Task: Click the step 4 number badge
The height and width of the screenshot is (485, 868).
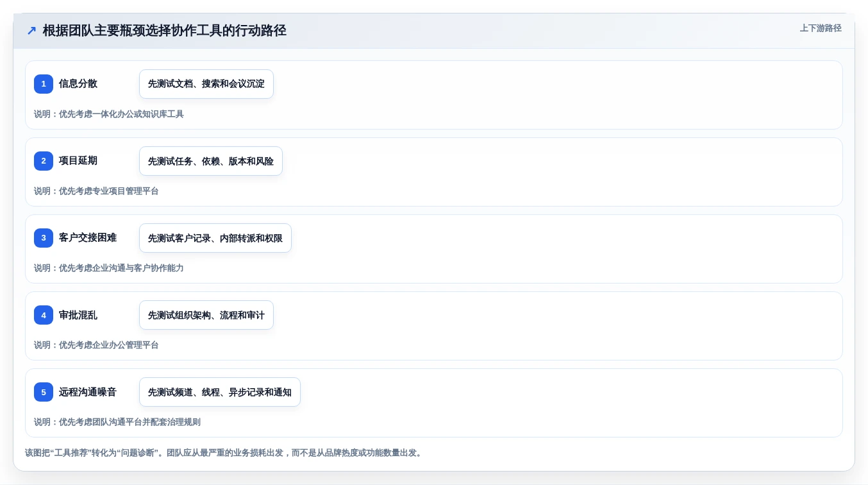Action: point(44,315)
